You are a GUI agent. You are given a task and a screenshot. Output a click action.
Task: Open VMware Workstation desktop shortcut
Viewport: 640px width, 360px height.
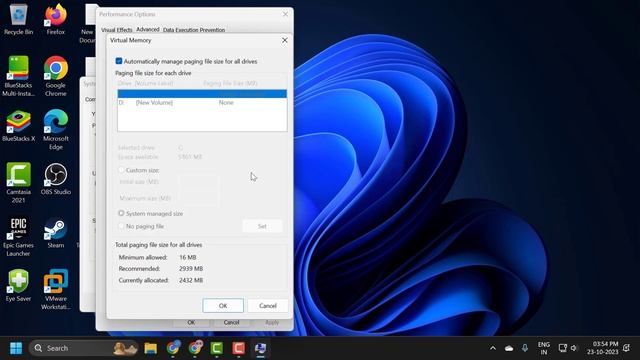[x=56, y=289]
